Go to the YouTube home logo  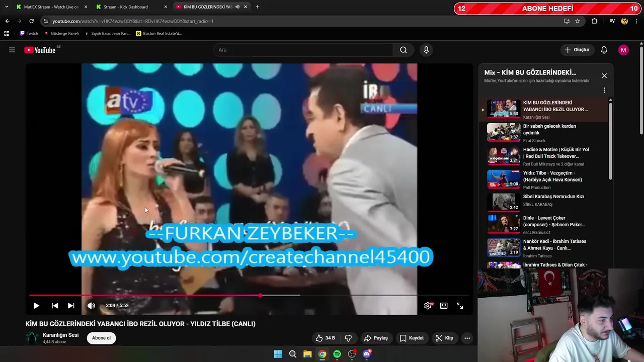click(40, 50)
